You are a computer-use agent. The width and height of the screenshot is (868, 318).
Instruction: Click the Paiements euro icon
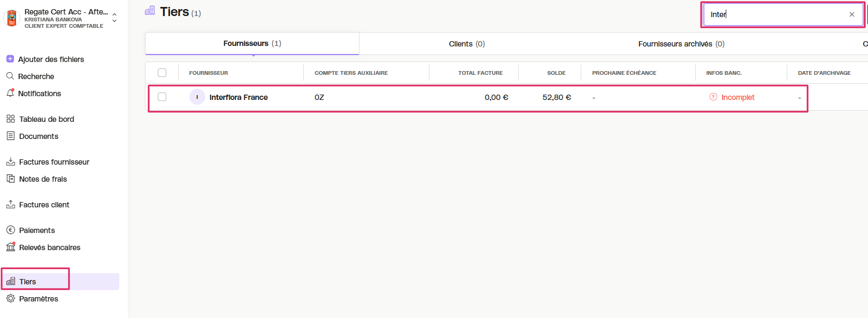pos(11,230)
